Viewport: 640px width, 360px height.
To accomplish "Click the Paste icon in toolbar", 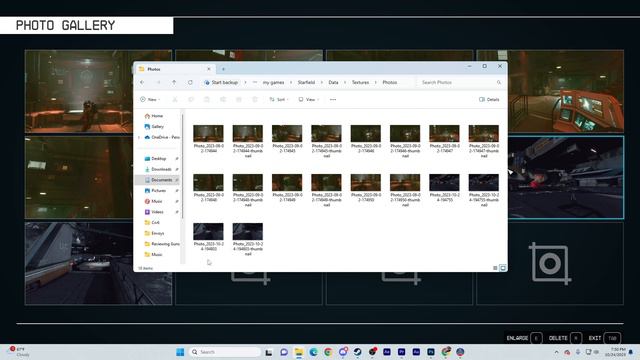I will [207, 100].
